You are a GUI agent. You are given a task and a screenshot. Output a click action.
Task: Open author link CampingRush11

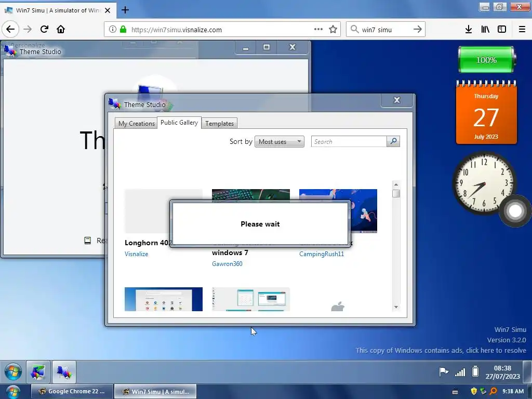pos(322,254)
